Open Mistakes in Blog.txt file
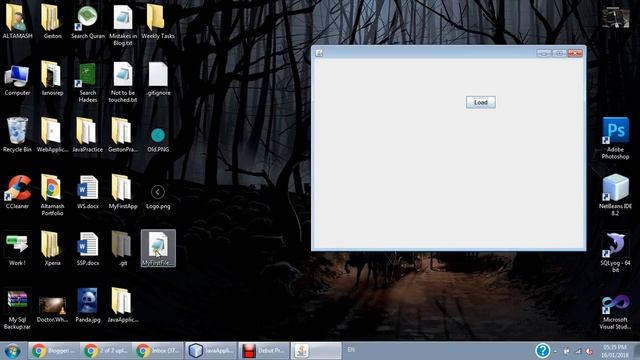 coord(123,25)
